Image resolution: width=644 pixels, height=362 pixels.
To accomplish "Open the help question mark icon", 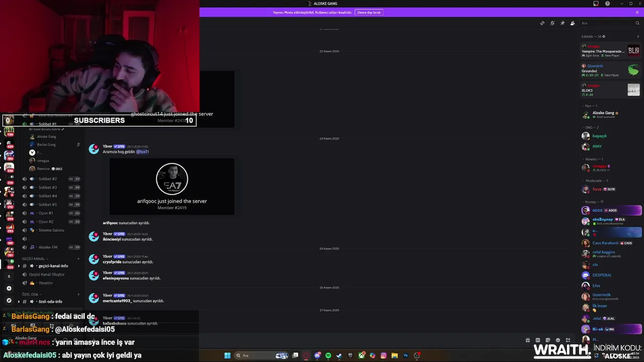I will [607, 4].
